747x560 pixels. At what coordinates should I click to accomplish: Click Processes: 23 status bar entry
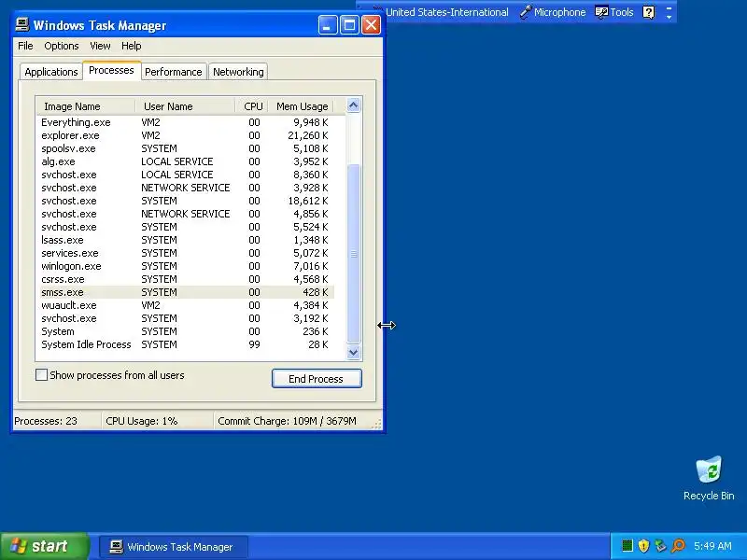click(x=56, y=421)
